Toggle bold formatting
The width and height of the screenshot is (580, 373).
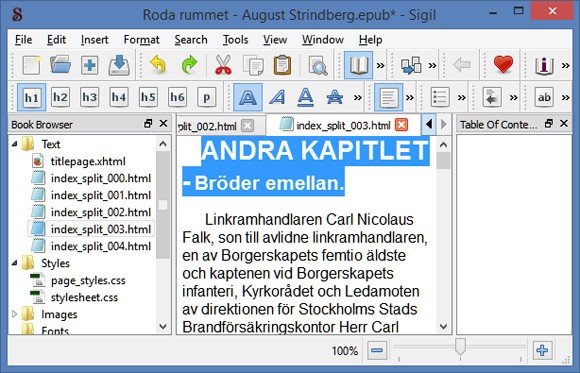[x=248, y=98]
